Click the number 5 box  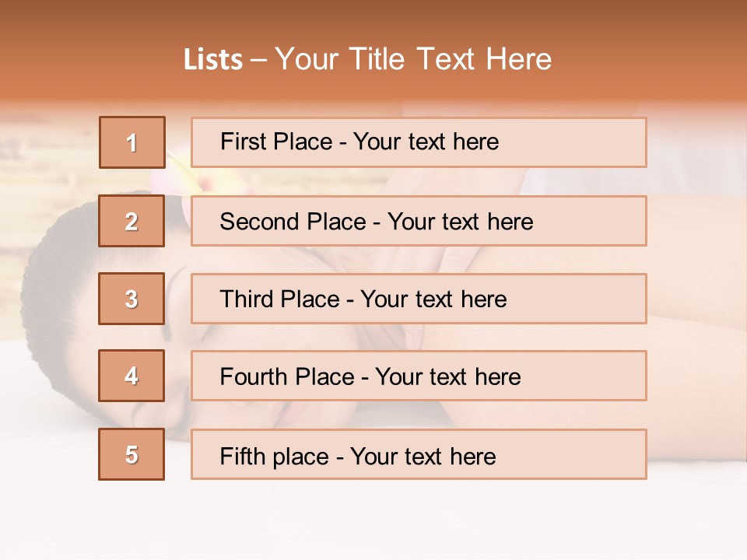click(x=132, y=454)
